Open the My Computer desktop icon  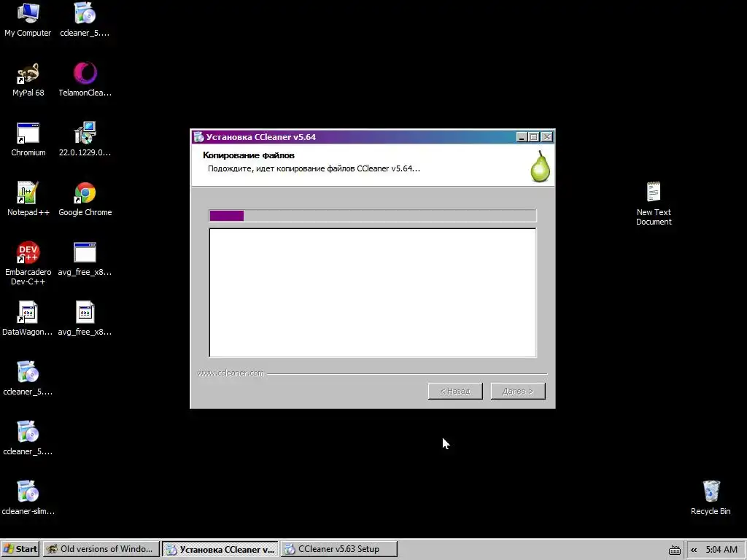click(x=28, y=20)
